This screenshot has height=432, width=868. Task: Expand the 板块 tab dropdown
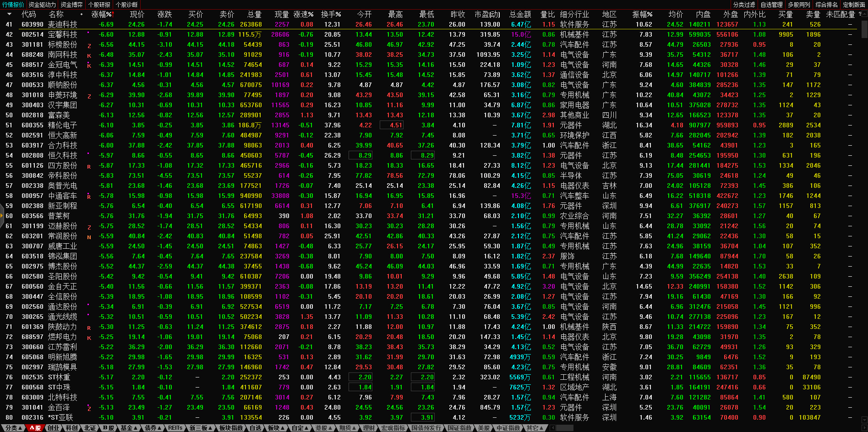tap(276, 428)
